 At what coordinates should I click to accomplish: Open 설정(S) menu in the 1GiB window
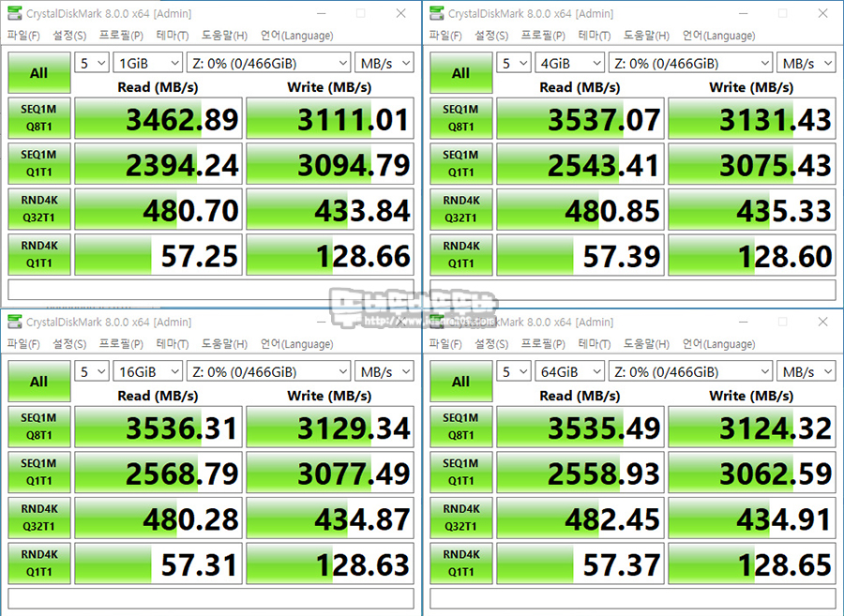point(69,36)
